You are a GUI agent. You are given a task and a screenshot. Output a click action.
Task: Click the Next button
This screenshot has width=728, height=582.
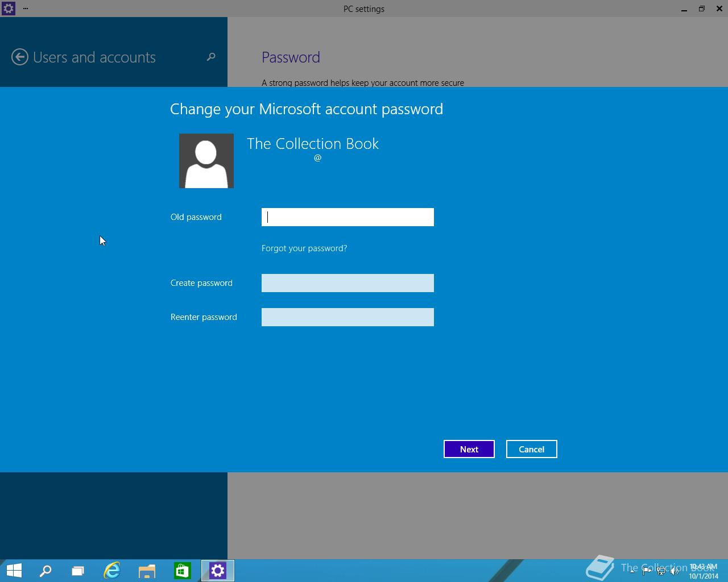click(469, 449)
